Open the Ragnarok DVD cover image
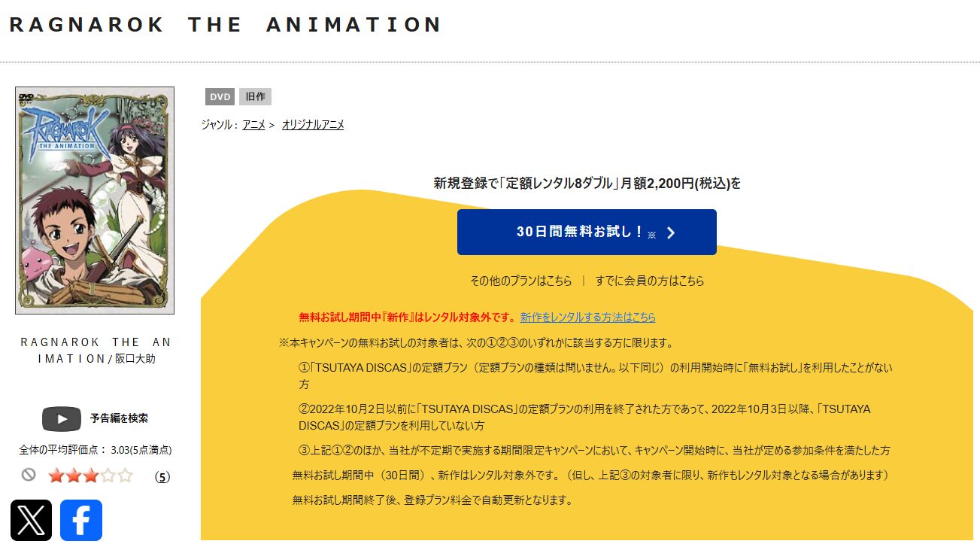 pos(95,200)
